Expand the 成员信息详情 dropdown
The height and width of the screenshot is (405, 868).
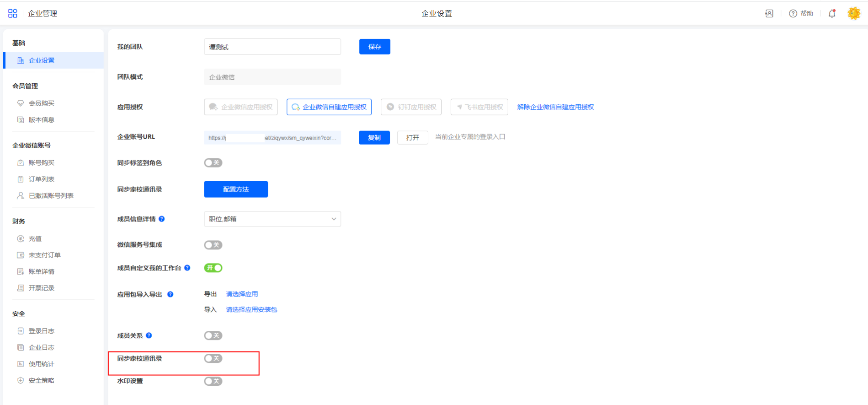tap(272, 219)
